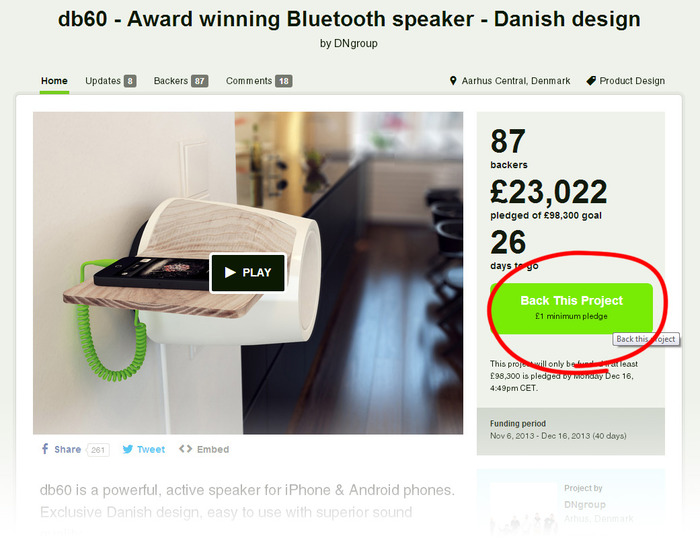The height and width of the screenshot is (559, 700).
Task: Click the Product Design tag icon
Action: (x=591, y=81)
